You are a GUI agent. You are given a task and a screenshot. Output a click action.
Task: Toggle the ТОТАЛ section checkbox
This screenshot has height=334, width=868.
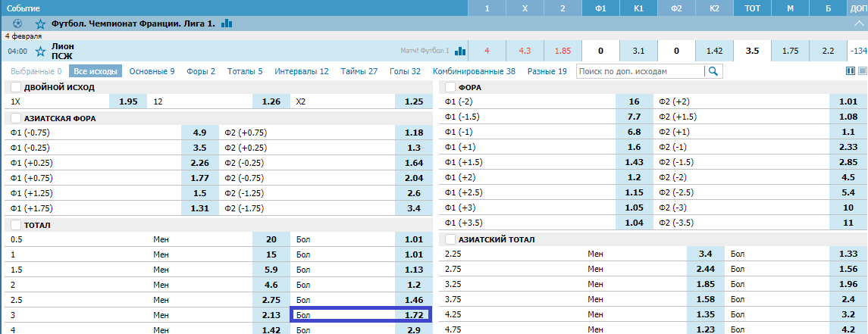(x=16, y=225)
